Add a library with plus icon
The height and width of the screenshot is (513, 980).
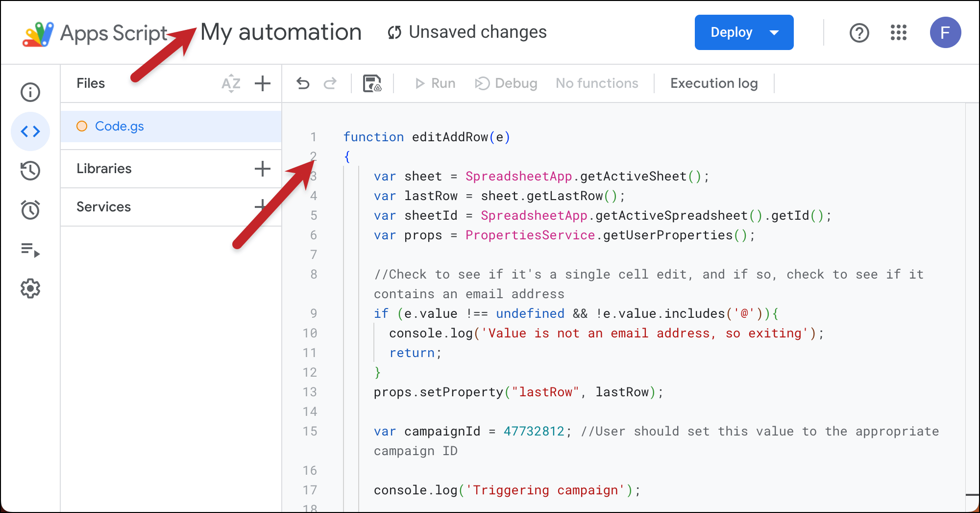[263, 169]
